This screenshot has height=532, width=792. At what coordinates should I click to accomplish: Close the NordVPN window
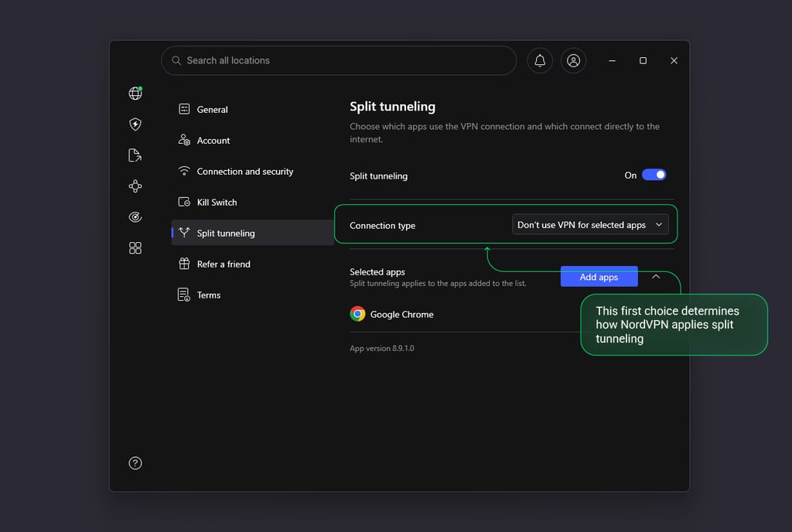674,60
